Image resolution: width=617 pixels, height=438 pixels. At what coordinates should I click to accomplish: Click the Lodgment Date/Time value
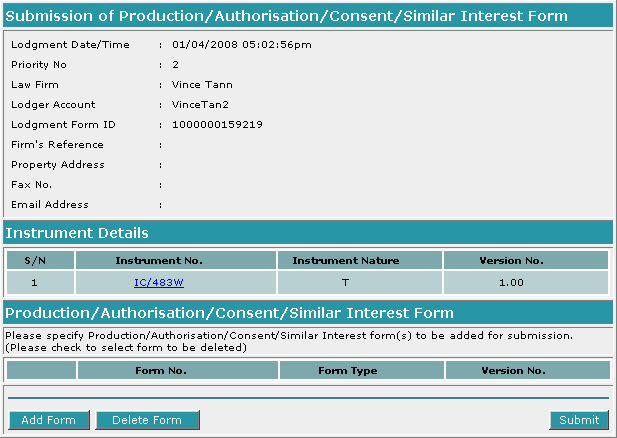(x=242, y=44)
